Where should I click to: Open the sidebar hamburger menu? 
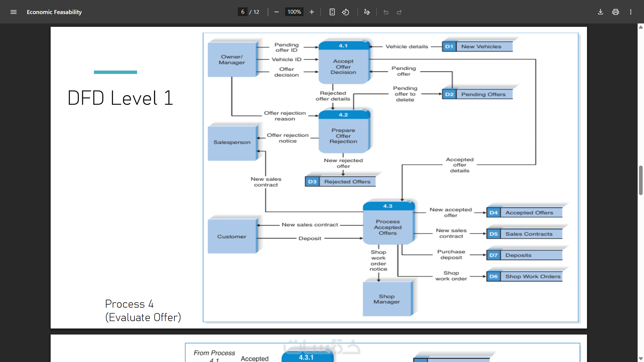pos(13,12)
